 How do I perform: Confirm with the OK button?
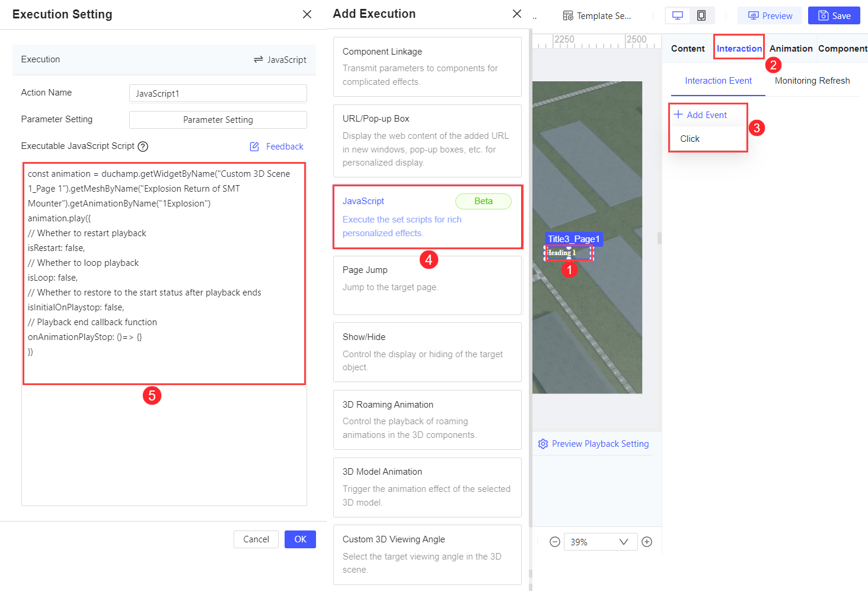(x=301, y=539)
